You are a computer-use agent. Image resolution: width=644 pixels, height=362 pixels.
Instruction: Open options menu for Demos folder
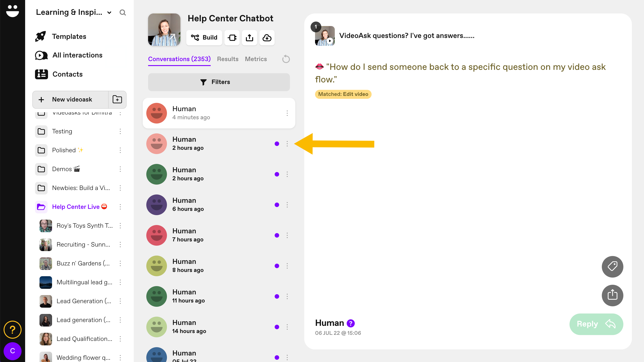coord(120,169)
